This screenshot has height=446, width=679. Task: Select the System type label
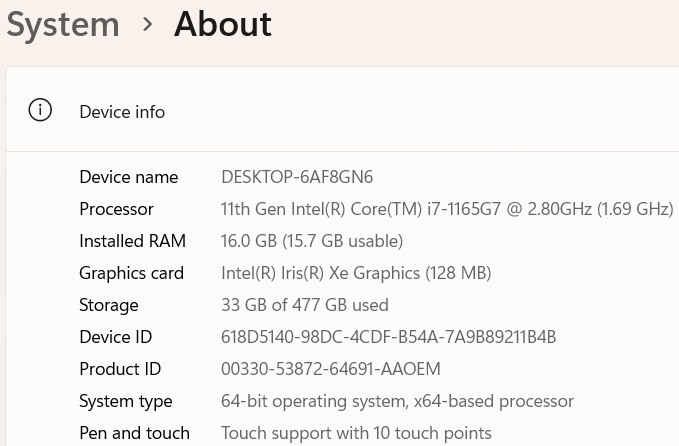click(x=126, y=401)
